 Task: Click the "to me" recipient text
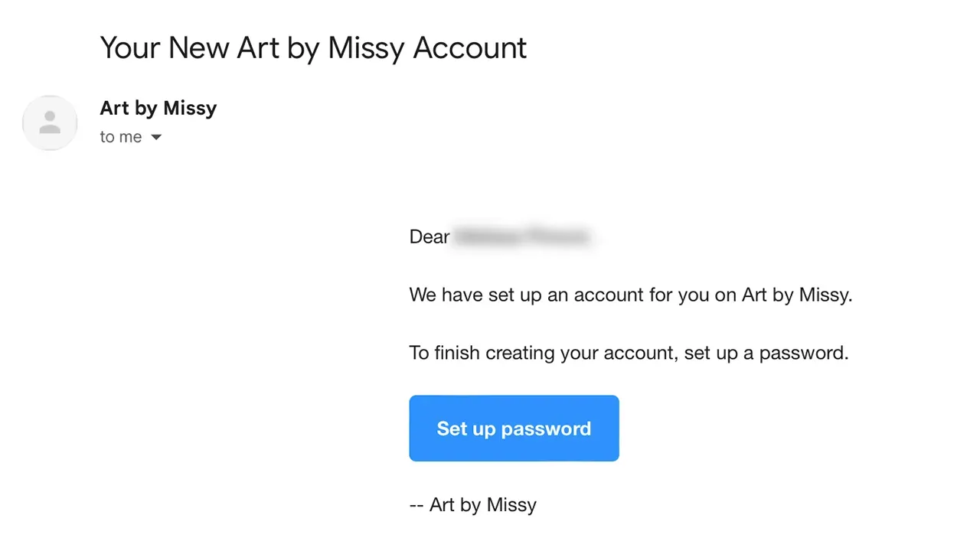pos(121,137)
